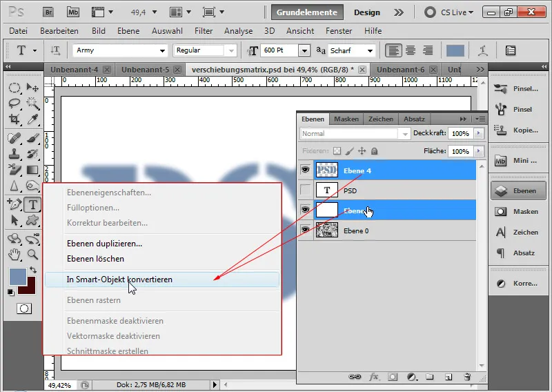The height and width of the screenshot is (392, 552).
Task: Click the blue foreground color swatch
Action: (17, 277)
